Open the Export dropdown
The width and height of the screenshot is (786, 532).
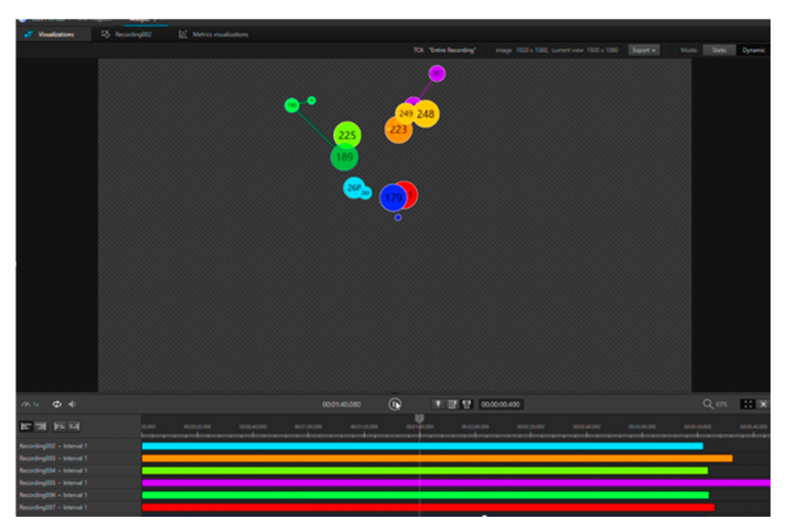tap(644, 50)
